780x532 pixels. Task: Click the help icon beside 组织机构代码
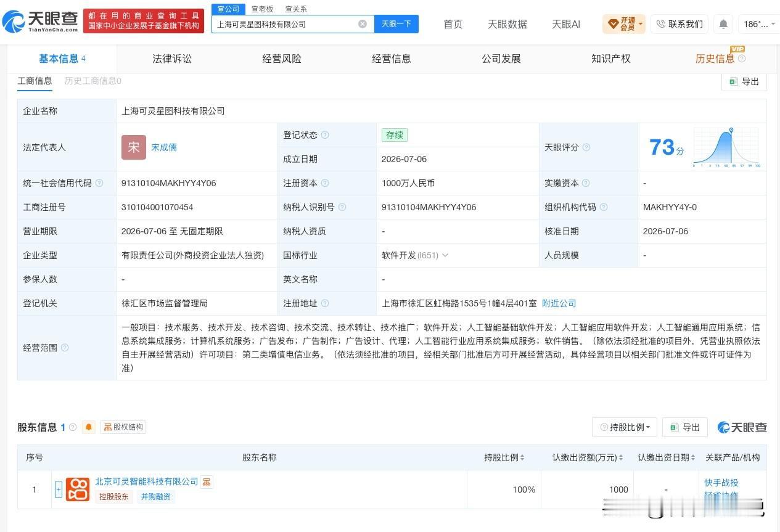pyautogui.click(x=604, y=207)
